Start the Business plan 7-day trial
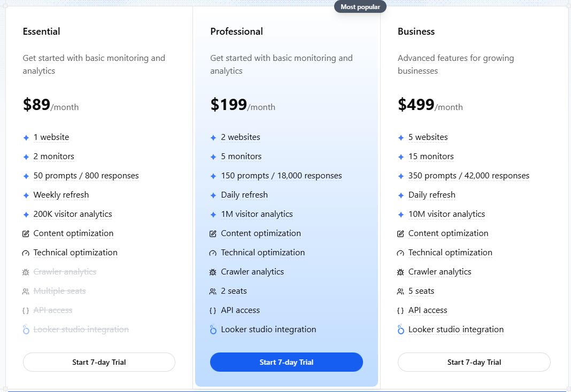The width and height of the screenshot is (571, 392). point(474,362)
